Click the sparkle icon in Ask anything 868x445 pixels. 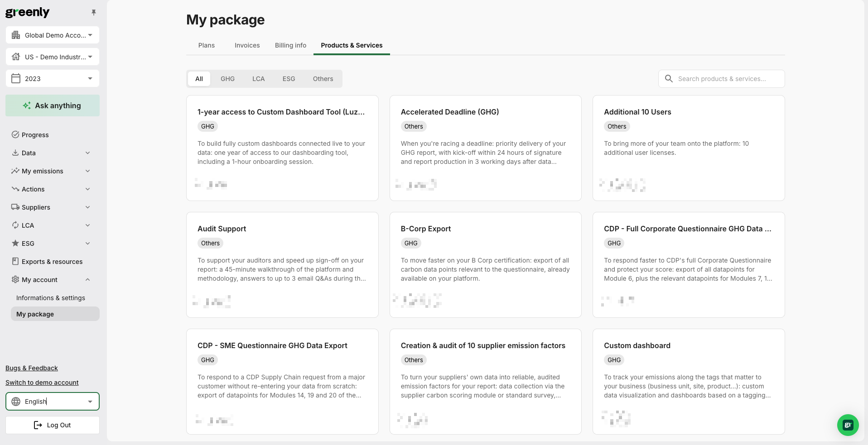click(27, 105)
